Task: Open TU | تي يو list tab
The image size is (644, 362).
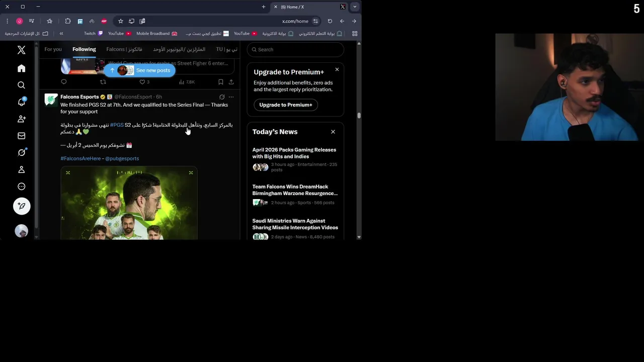Action: (x=226, y=49)
